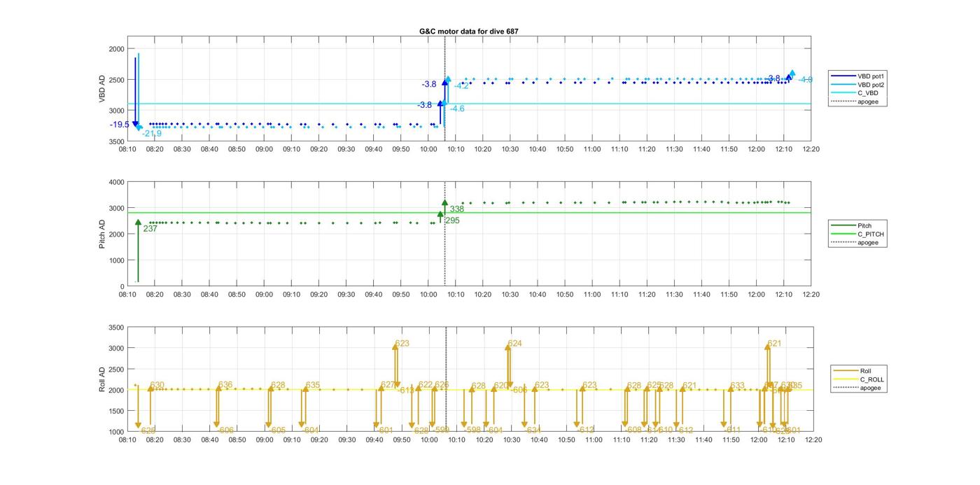Click the '-4.2' data label near apogee

click(461, 86)
